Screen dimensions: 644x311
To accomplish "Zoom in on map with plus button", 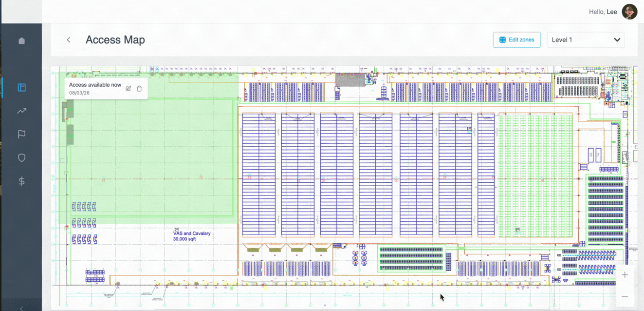I will tap(625, 275).
